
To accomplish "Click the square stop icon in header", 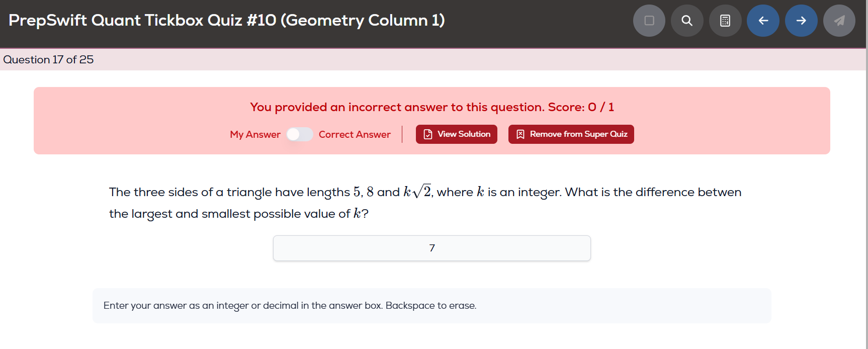I will click(649, 21).
